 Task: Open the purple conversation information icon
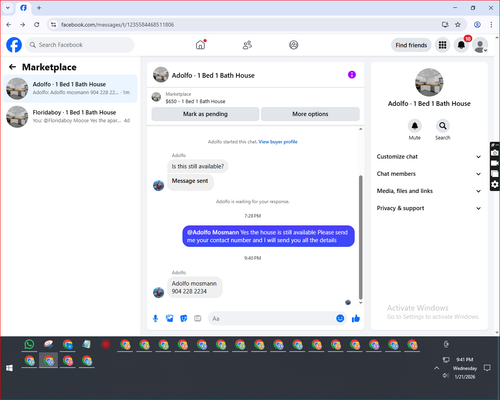pyautogui.click(x=352, y=75)
